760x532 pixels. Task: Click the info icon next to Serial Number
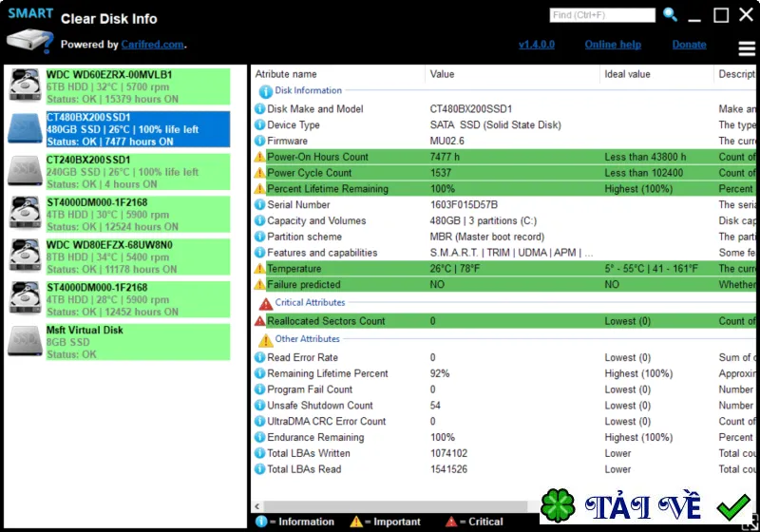(x=259, y=204)
